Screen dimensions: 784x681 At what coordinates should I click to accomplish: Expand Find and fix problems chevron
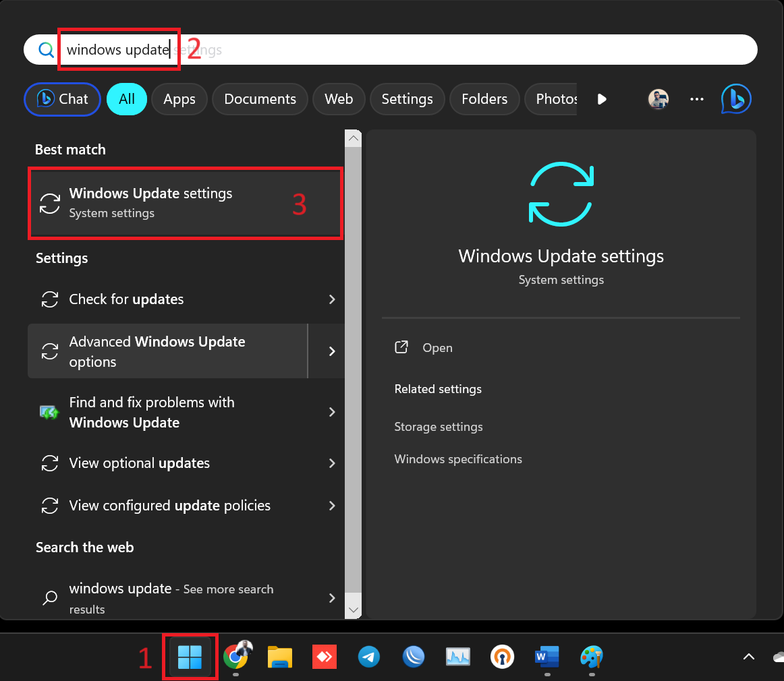(332, 412)
